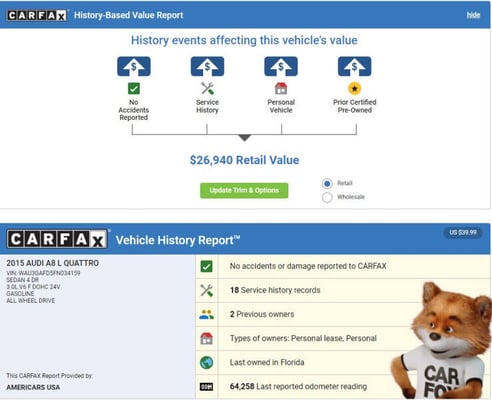Image resolution: width=492 pixels, height=400 pixels.
Task: Click the wrench icon beside 18 Service history records
Action: pyautogui.click(x=207, y=290)
